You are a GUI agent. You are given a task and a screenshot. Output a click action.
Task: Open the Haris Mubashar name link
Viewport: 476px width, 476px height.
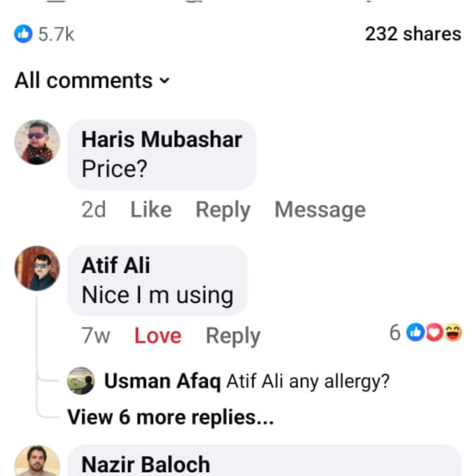pyautogui.click(x=162, y=140)
